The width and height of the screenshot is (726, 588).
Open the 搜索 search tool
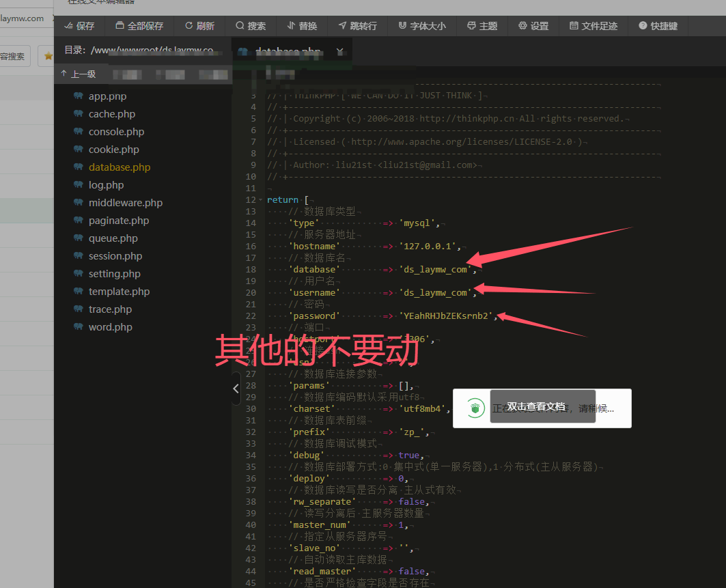point(251,26)
